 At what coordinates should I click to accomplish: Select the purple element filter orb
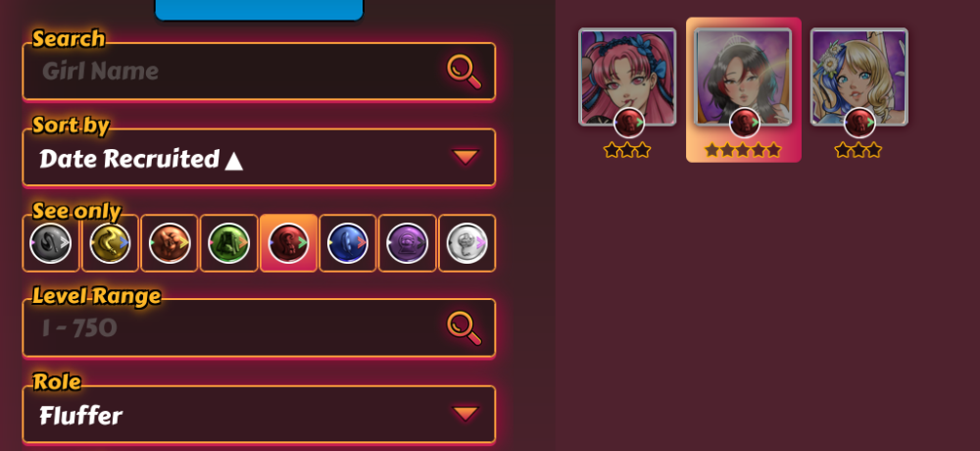click(x=408, y=243)
